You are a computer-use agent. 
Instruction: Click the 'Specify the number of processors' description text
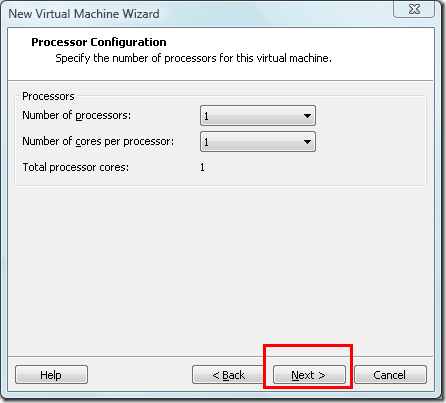pos(193,58)
